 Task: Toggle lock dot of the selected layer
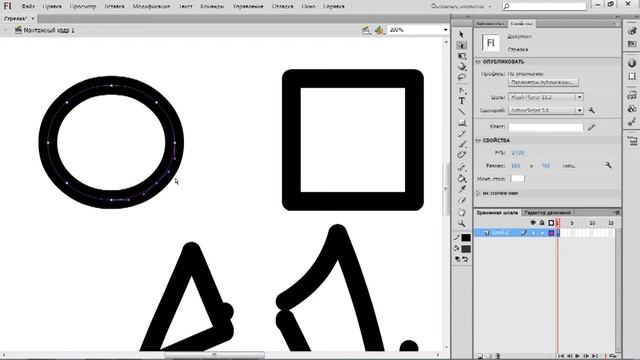542,233
